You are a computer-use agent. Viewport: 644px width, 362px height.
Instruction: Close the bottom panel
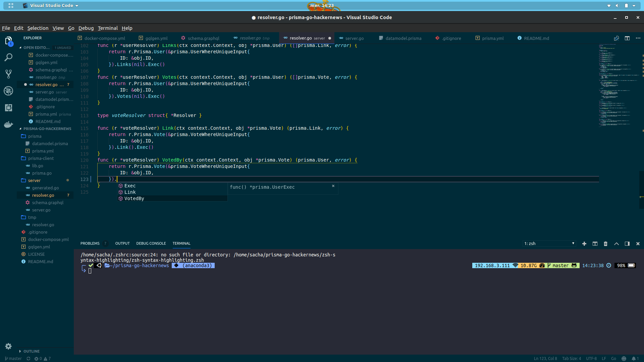click(x=638, y=244)
